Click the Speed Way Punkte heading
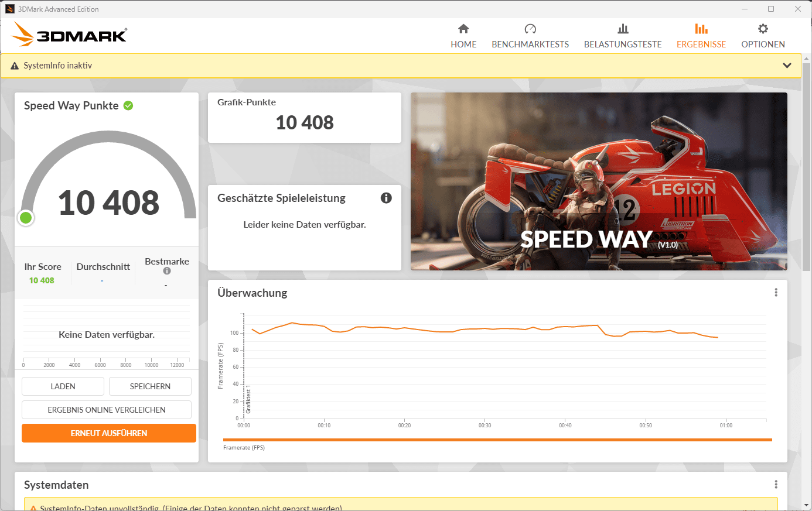Screen dimensions: 812x511 pyautogui.click(x=71, y=106)
